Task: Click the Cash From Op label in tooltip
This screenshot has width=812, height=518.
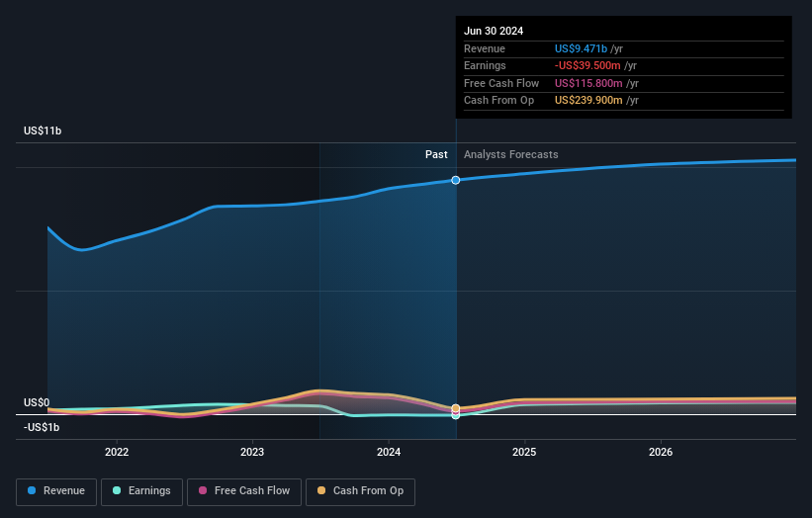Action: [498, 101]
